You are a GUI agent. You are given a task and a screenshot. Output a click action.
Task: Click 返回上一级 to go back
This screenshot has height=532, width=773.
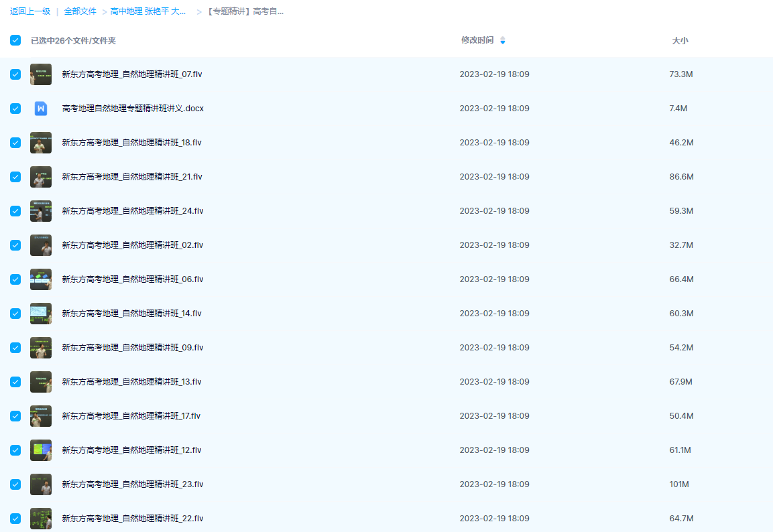[30, 11]
